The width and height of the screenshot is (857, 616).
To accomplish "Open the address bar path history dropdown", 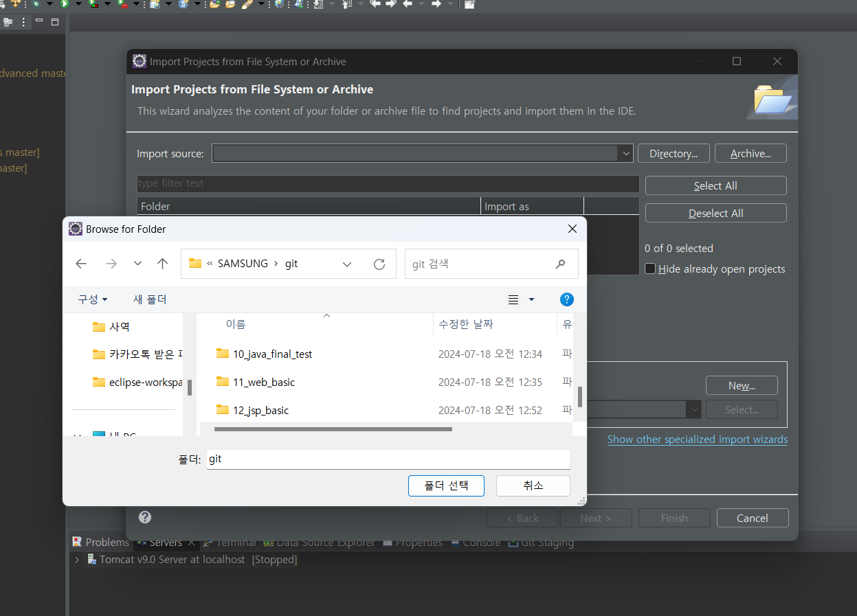I will 347,264.
